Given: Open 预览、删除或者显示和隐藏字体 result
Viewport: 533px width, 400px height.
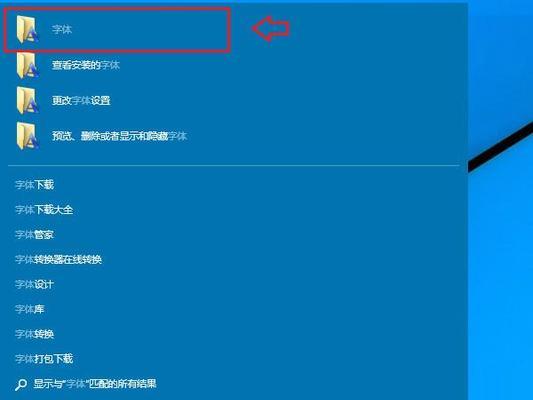Looking at the screenshot, I should pyautogui.click(x=119, y=136).
